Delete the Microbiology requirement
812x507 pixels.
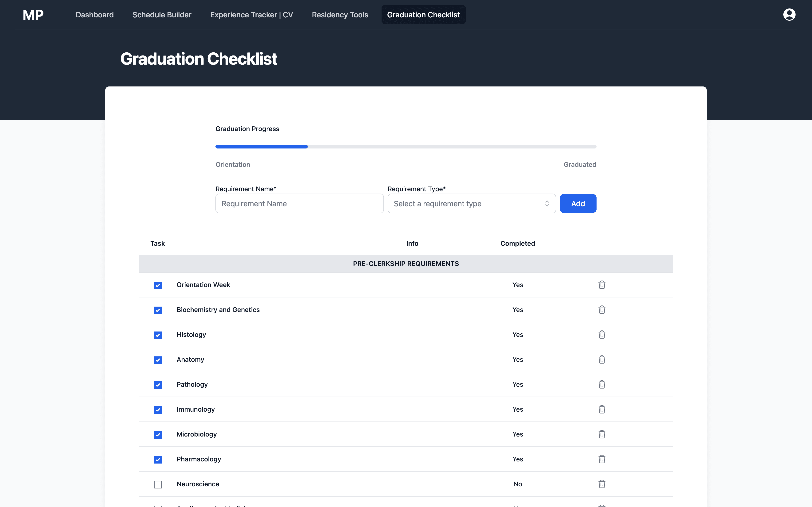[602, 434]
